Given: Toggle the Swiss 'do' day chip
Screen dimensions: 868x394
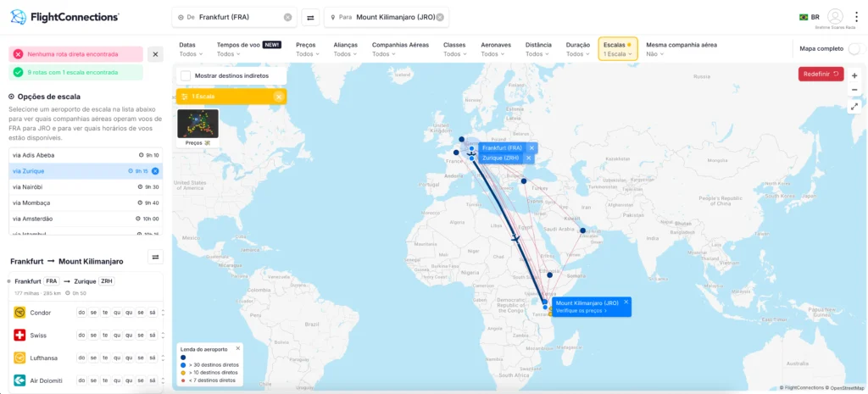Looking at the screenshot, I should tap(81, 336).
